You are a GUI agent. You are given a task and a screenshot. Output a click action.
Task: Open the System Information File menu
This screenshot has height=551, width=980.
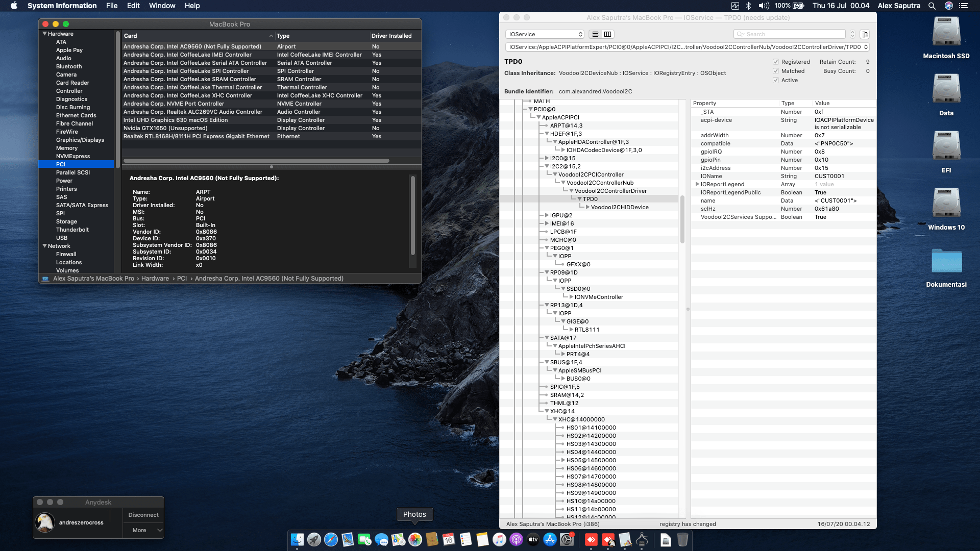click(x=112, y=6)
